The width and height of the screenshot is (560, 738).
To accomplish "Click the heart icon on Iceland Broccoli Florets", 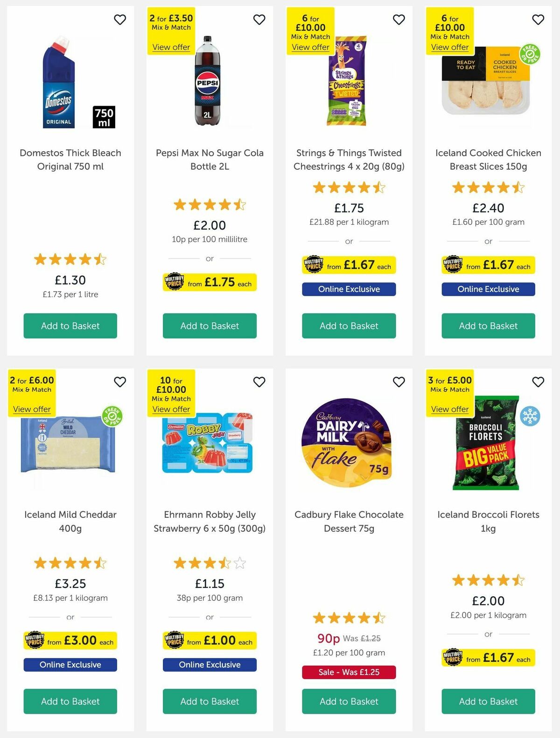I will [x=538, y=382].
